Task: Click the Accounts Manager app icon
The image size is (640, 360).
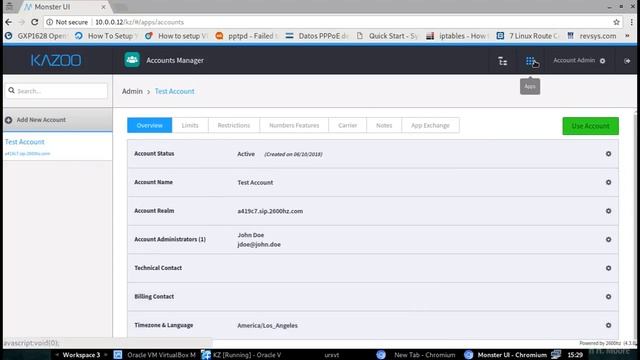Action: tap(132, 60)
